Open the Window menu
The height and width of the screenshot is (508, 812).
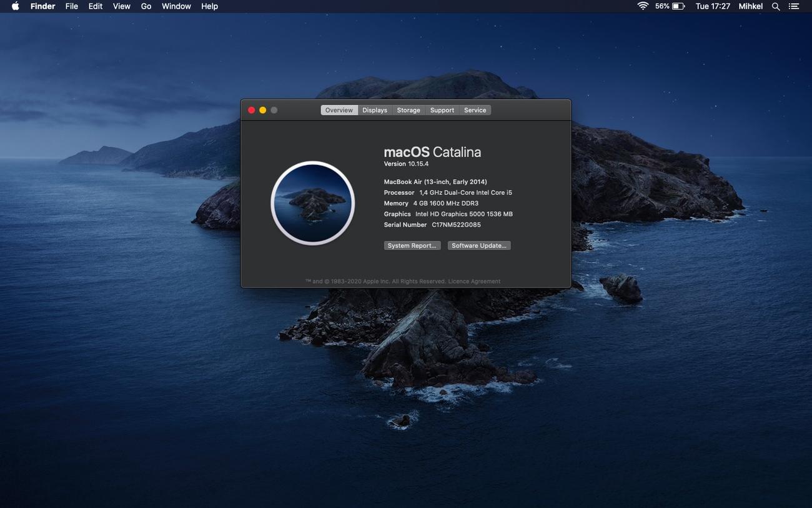pos(176,6)
